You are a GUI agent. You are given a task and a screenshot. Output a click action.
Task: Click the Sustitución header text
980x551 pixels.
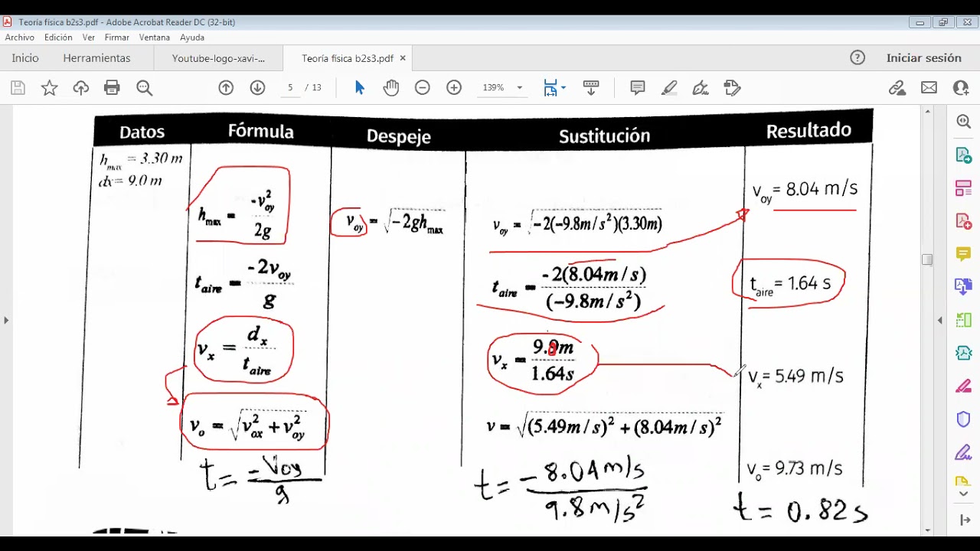coord(604,136)
